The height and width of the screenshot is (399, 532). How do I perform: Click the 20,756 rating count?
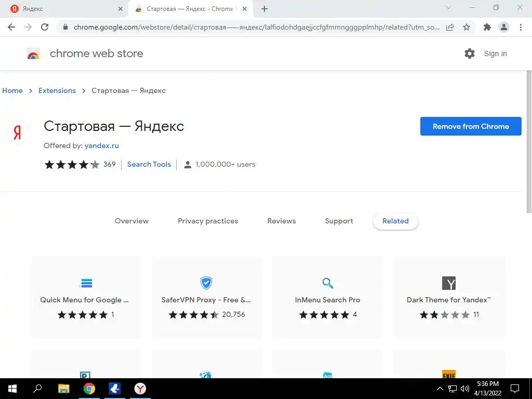click(233, 314)
